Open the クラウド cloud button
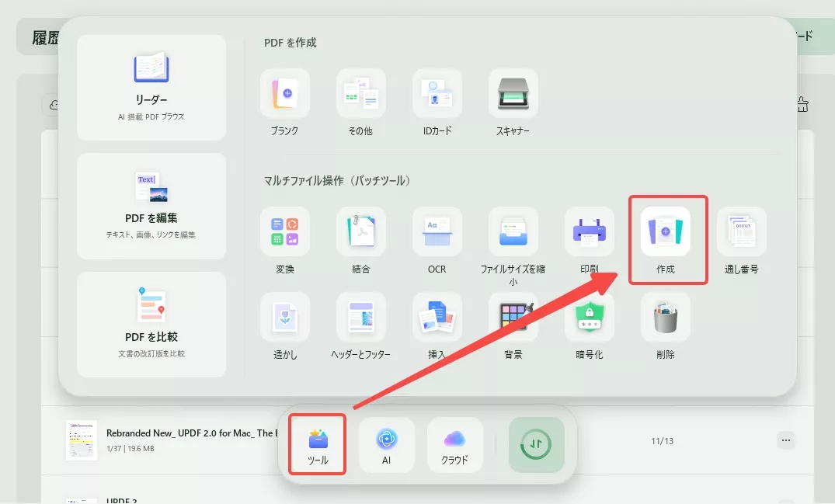Image resolution: width=835 pixels, height=504 pixels. (454, 445)
